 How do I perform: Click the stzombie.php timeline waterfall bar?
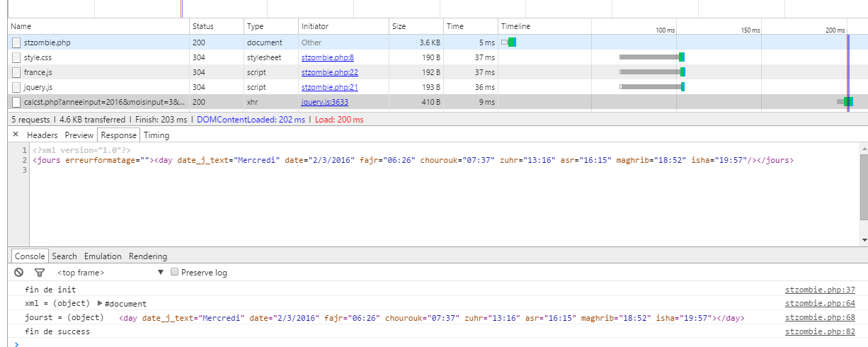coord(509,42)
